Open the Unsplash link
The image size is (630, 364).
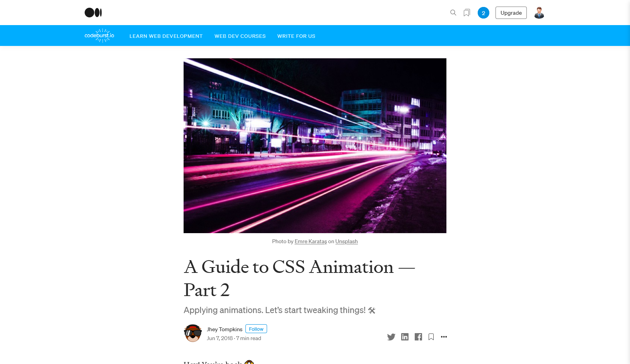(346, 241)
